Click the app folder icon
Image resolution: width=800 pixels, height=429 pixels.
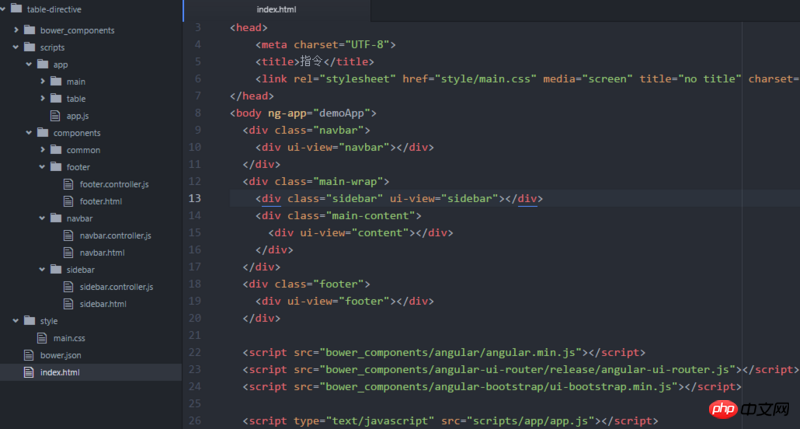pos(43,64)
